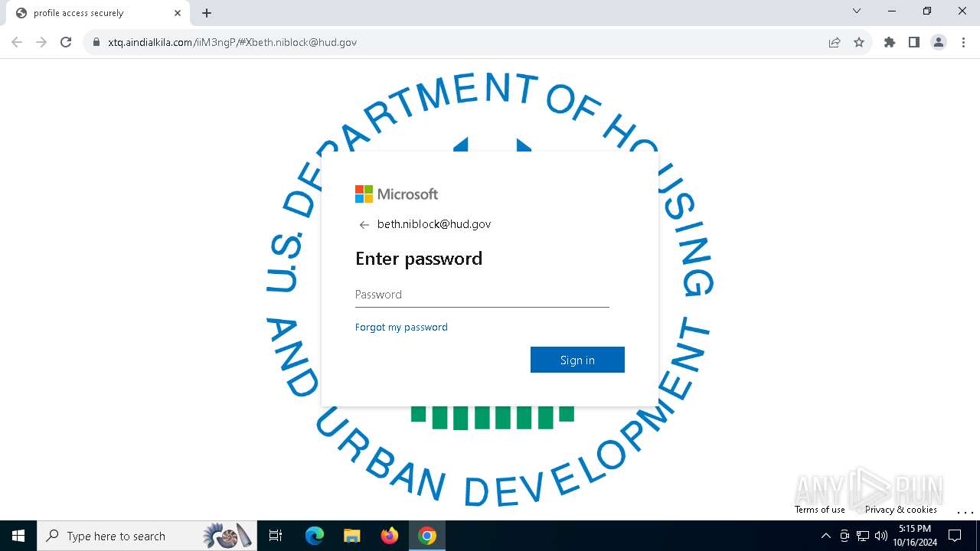Screen dimensions: 980x551
Task: Open Task View from taskbar
Action: [x=276, y=536]
